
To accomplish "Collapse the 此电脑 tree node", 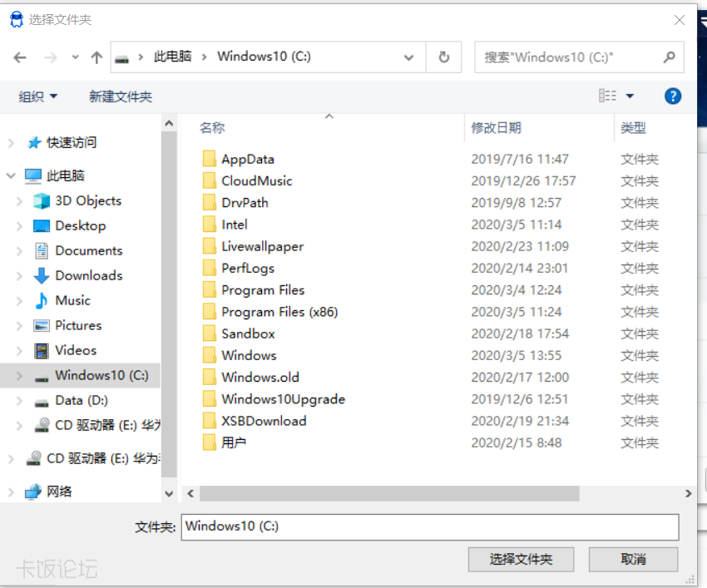I will pos(12,175).
